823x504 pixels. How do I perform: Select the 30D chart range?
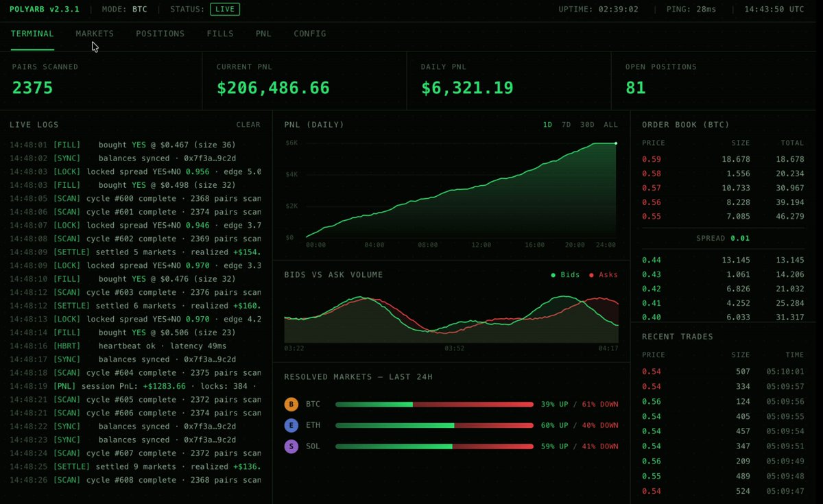(x=588, y=125)
